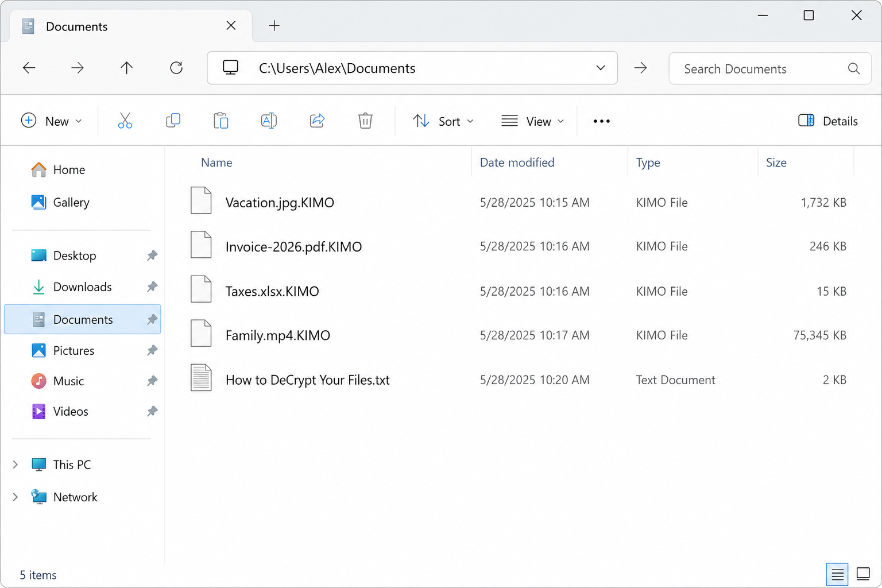Select the Documents tab
Screen dimensions: 882x588
131,26
